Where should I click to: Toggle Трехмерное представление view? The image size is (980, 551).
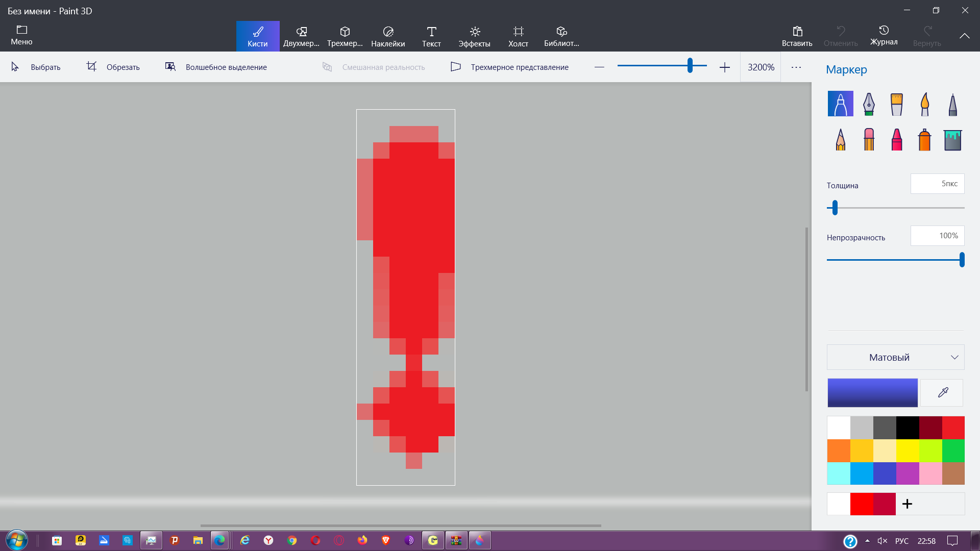coord(509,67)
